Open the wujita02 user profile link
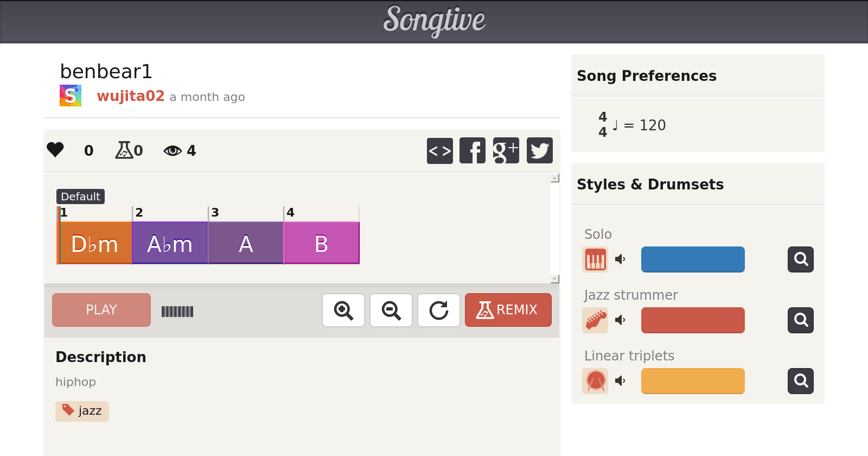 (x=131, y=96)
